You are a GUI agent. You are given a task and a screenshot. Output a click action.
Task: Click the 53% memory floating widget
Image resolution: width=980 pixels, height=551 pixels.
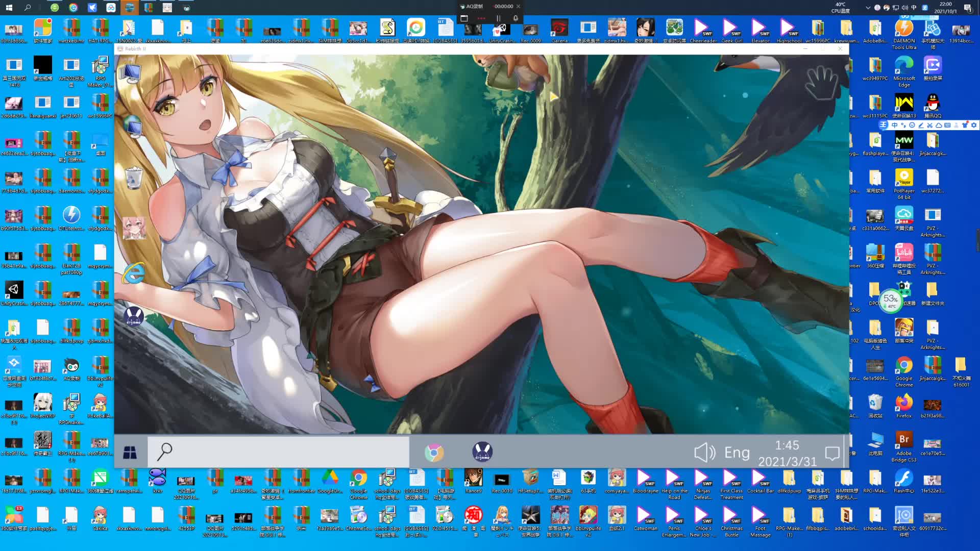[891, 300]
